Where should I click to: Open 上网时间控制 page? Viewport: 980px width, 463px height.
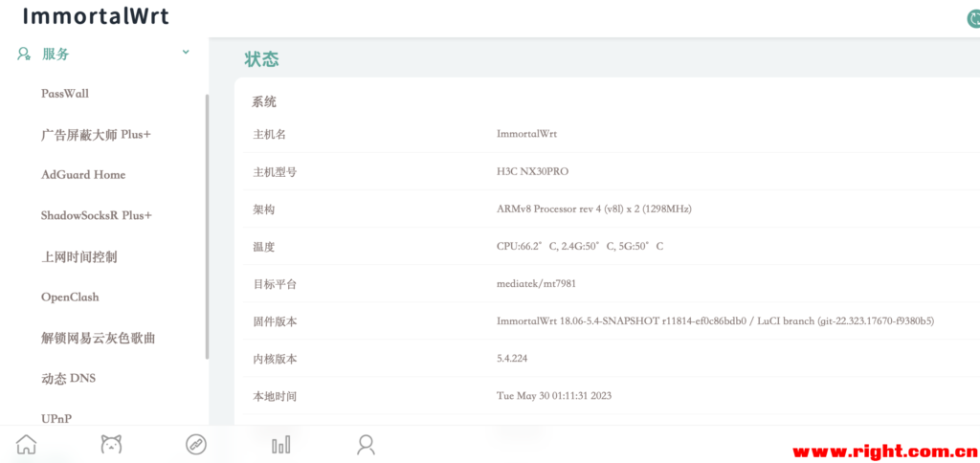pos(78,256)
